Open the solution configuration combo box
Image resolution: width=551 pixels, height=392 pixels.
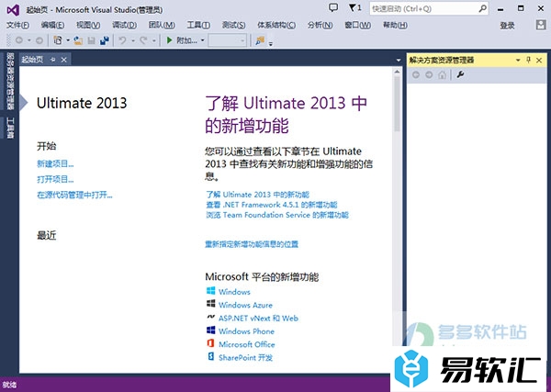(227, 40)
